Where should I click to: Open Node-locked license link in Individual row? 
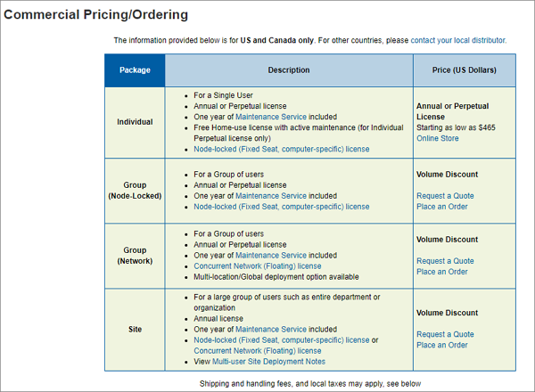tap(282, 149)
